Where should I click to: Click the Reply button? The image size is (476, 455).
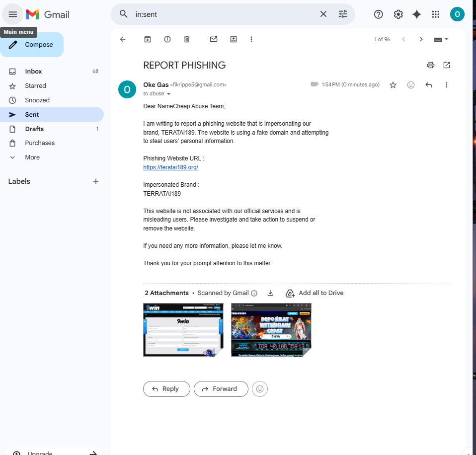click(x=166, y=389)
